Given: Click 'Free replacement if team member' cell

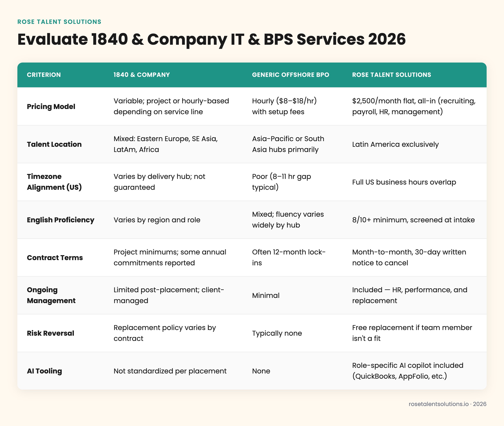Looking at the screenshot, I should (412, 333).
